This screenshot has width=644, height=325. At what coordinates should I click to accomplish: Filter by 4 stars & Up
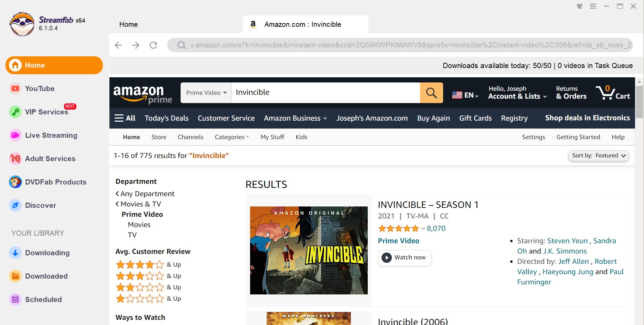pos(148,265)
